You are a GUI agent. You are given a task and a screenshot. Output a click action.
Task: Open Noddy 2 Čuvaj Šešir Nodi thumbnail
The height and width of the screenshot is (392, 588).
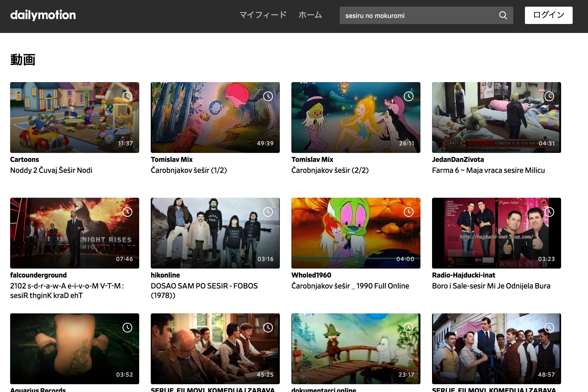tap(75, 117)
